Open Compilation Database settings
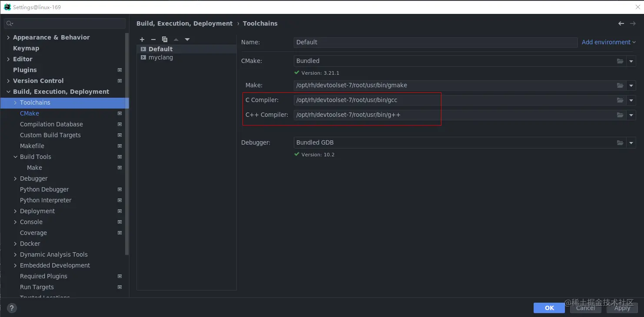This screenshot has height=317, width=644. tap(51, 124)
